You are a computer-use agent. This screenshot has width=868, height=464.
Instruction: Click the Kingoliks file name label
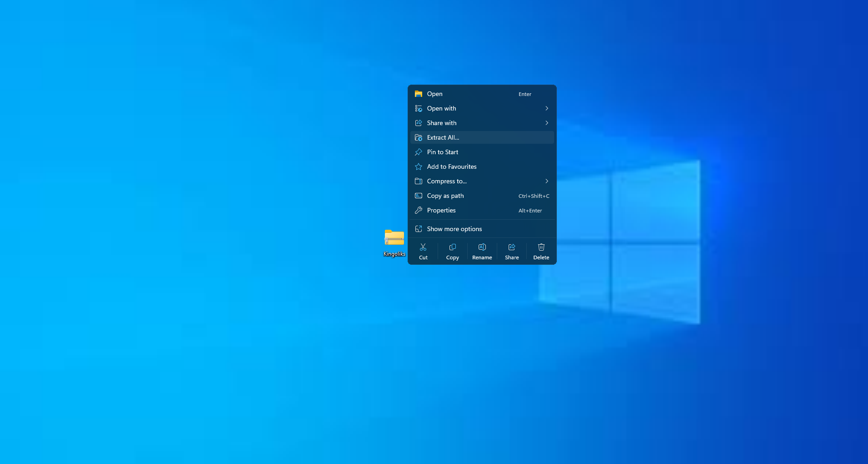[x=394, y=254]
